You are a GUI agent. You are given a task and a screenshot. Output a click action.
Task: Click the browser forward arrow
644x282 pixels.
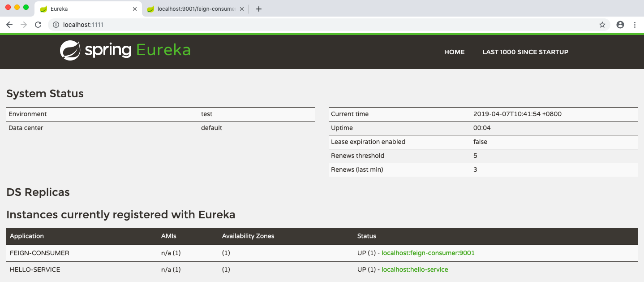(24, 25)
